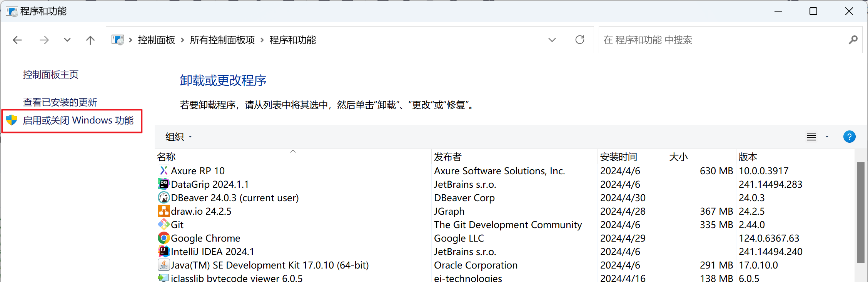
Task: Click the 367 MB size value
Action: (x=716, y=211)
